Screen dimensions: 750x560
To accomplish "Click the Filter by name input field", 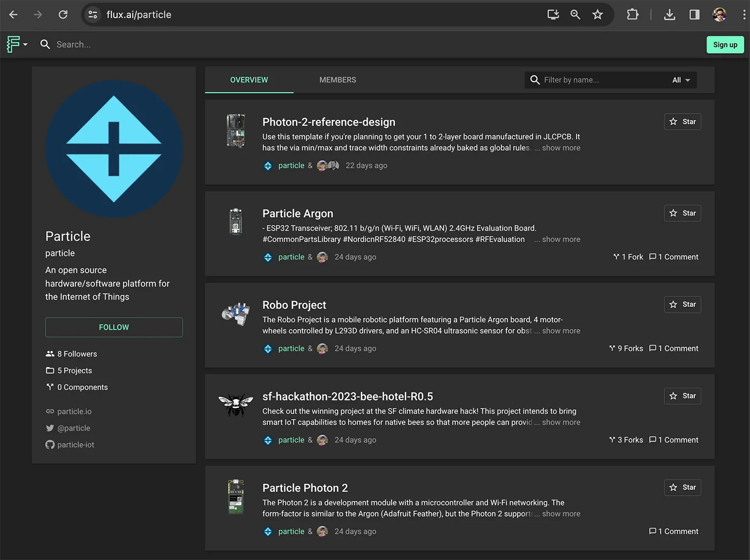I will (589, 80).
